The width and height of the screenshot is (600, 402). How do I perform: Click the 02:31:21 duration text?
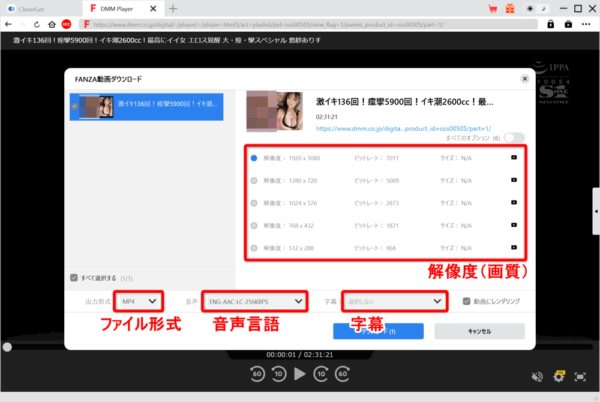coord(326,117)
